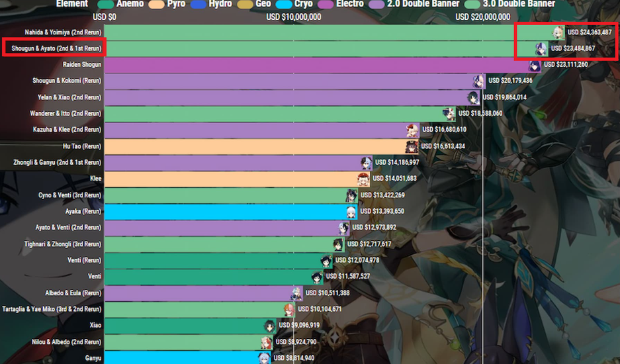Screen dimensions: 620x364
Task: Click the Electro legend color swatch
Action: (x=326, y=5)
